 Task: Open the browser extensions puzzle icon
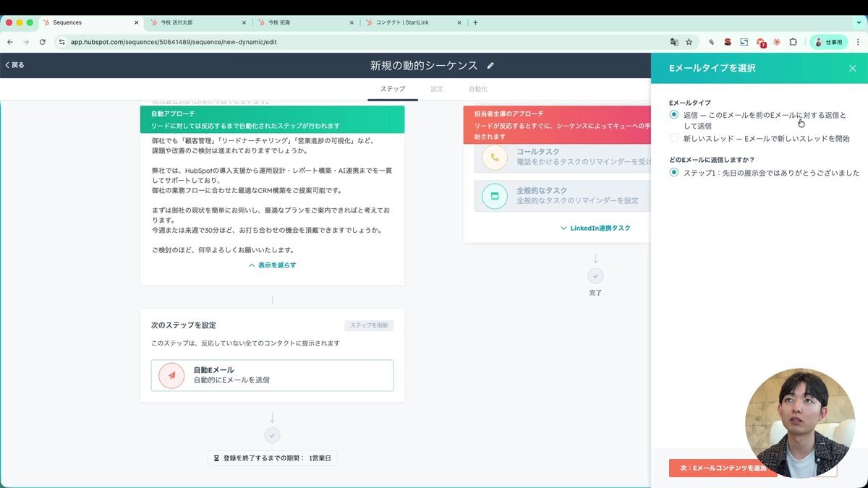pyautogui.click(x=791, y=42)
